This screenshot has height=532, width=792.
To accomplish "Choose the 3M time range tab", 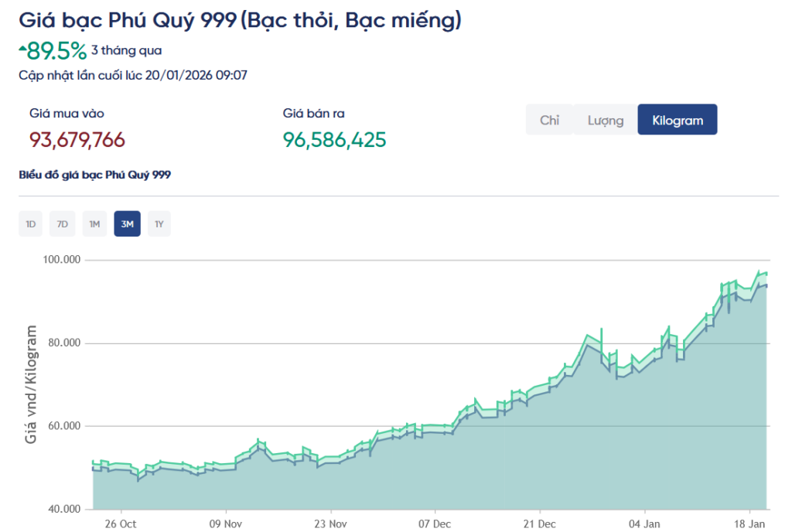I will pyautogui.click(x=127, y=224).
